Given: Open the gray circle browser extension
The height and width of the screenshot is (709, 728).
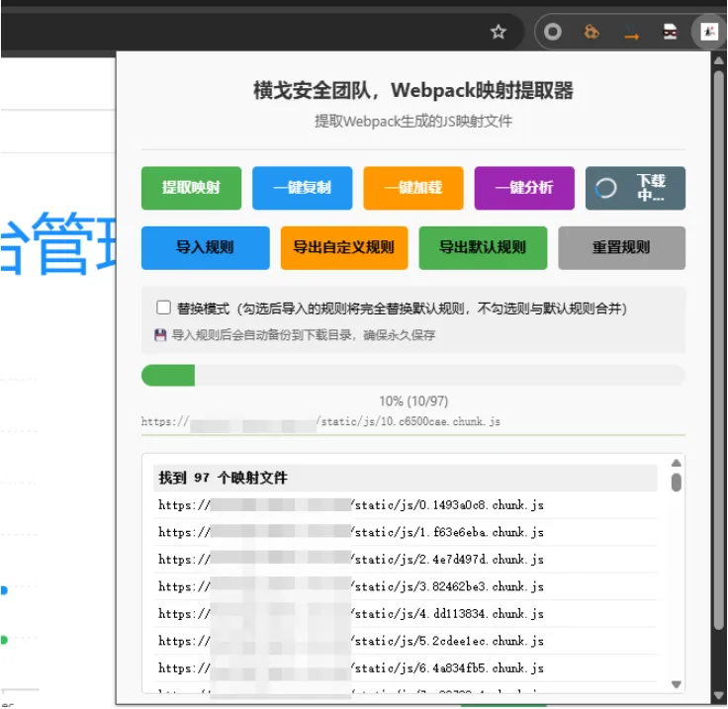Looking at the screenshot, I should (x=553, y=32).
